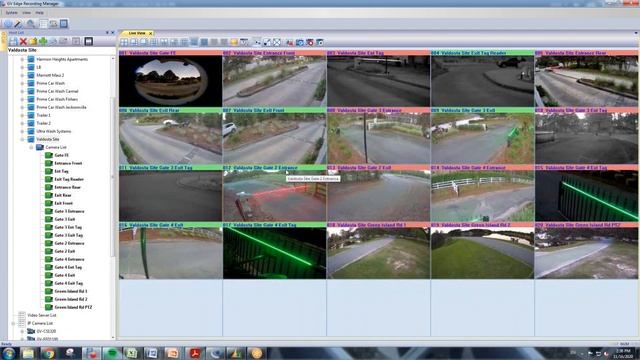Select the four-pane grid layout icon in Live View toolbar
This screenshot has width=640, height=360.
[124, 42]
